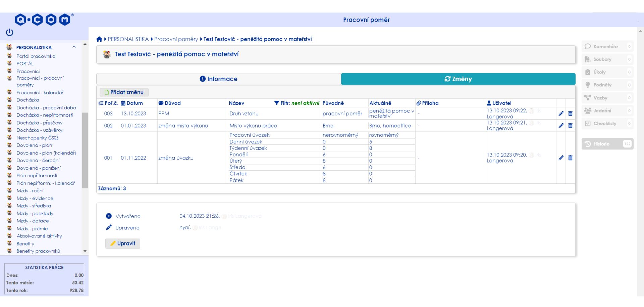Click the Upravit button
Screen dimensions: 644x307
click(x=123, y=244)
